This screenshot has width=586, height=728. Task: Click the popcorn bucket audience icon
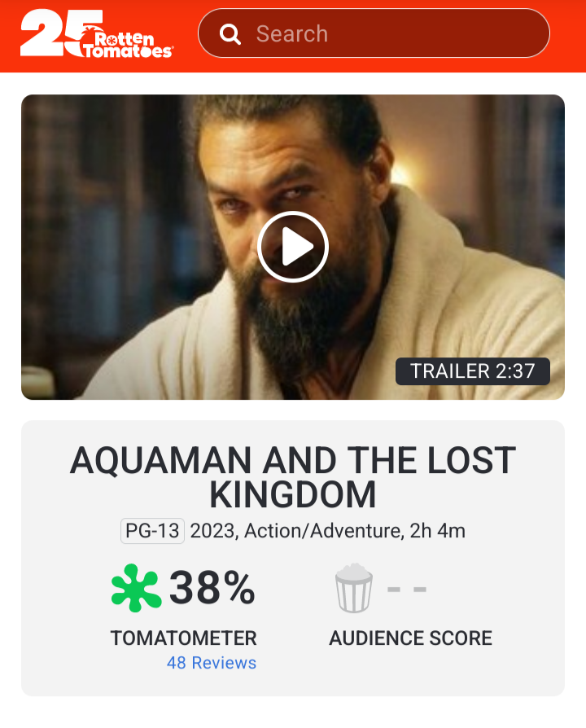[x=354, y=590]
